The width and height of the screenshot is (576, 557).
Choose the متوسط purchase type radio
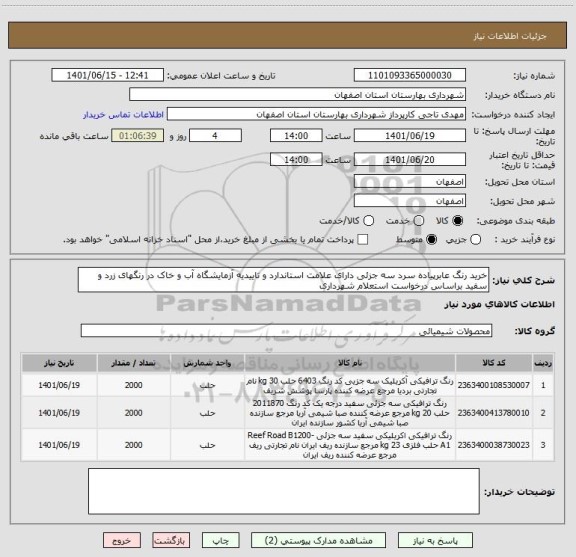click(x=431, y=240)
